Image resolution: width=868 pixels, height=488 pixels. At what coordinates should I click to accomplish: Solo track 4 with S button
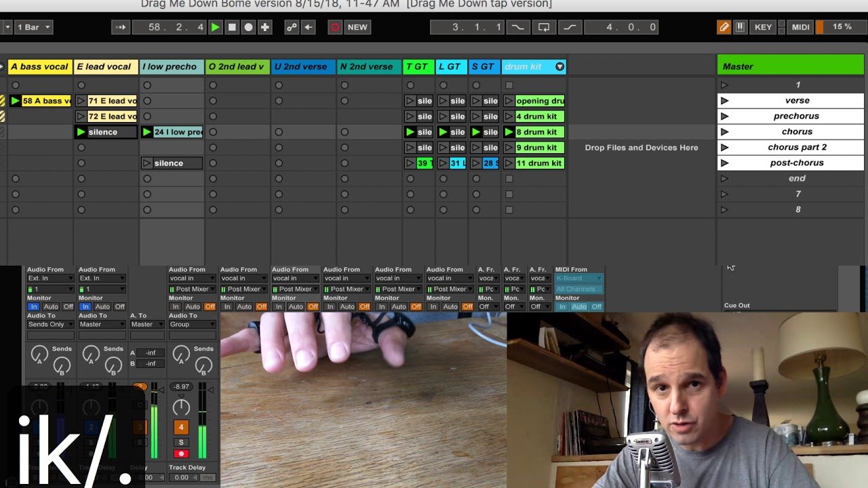(181, 442)
